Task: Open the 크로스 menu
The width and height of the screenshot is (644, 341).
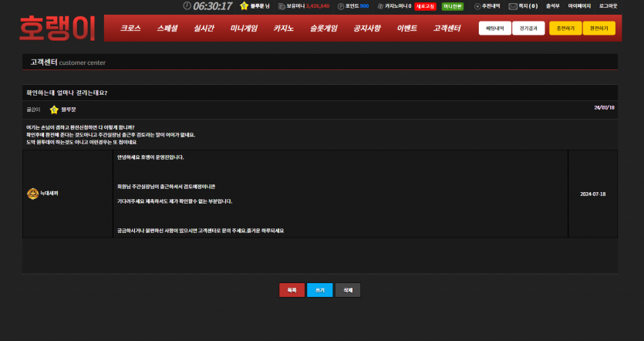Action: tap(130, 29)
